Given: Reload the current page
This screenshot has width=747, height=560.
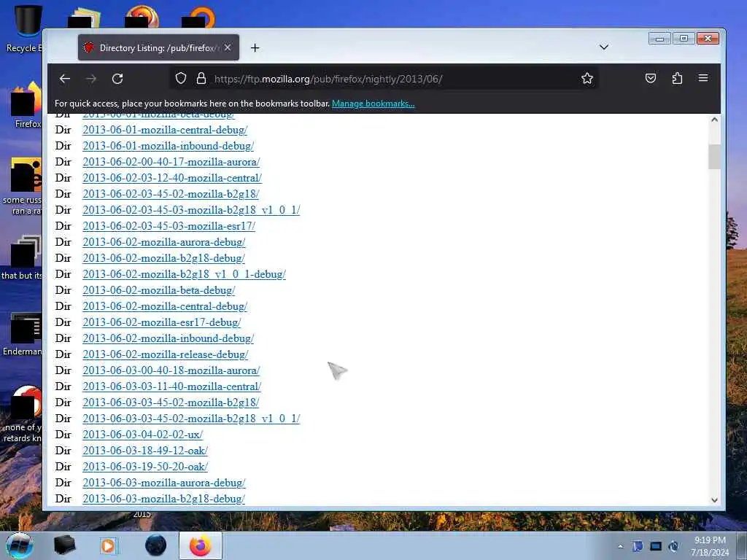Looking at the screenshot, I should 117,79.
